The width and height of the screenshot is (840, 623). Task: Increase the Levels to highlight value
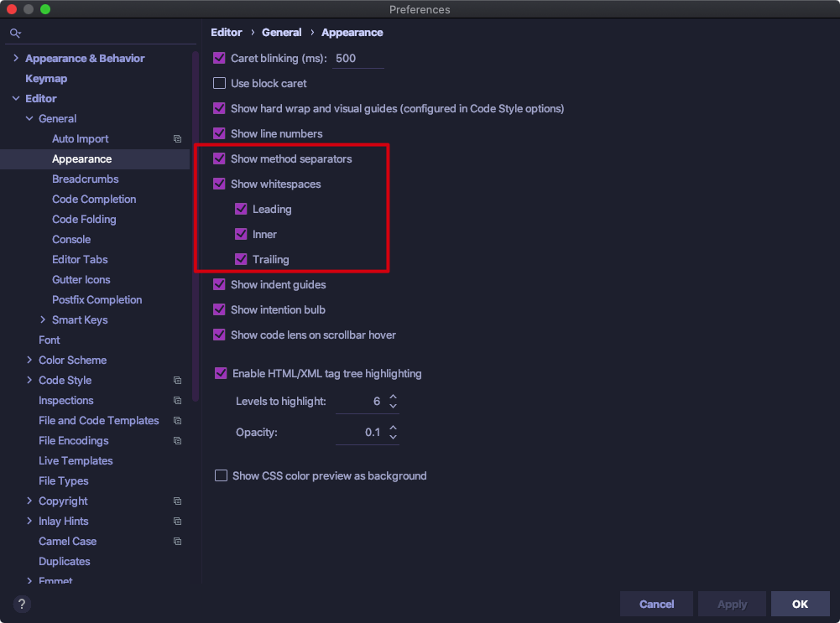click(394, 397)
